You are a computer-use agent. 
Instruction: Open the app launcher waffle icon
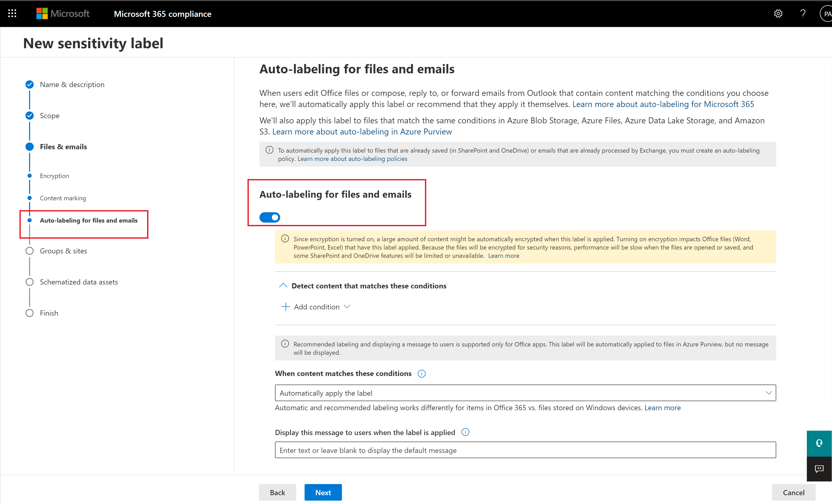click(12, 13)
